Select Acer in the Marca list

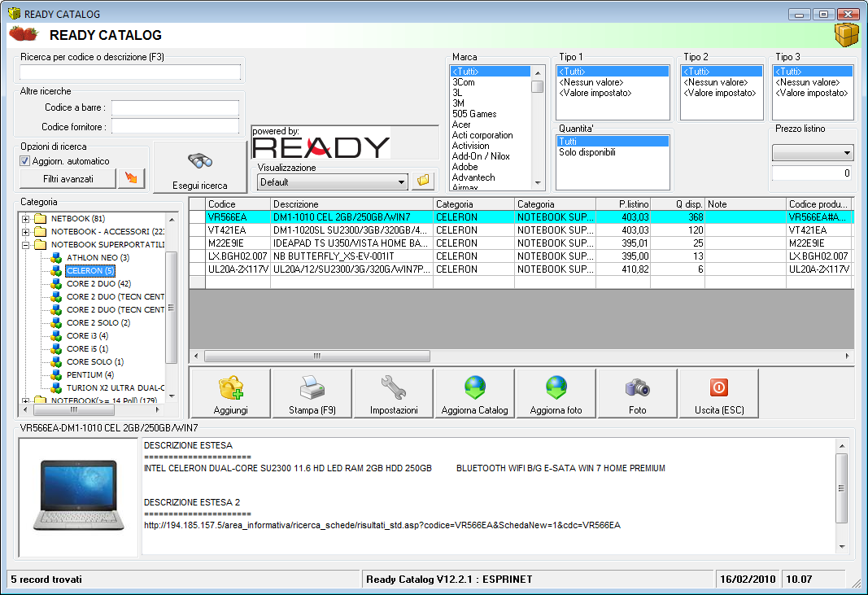[x=461, y=125]
